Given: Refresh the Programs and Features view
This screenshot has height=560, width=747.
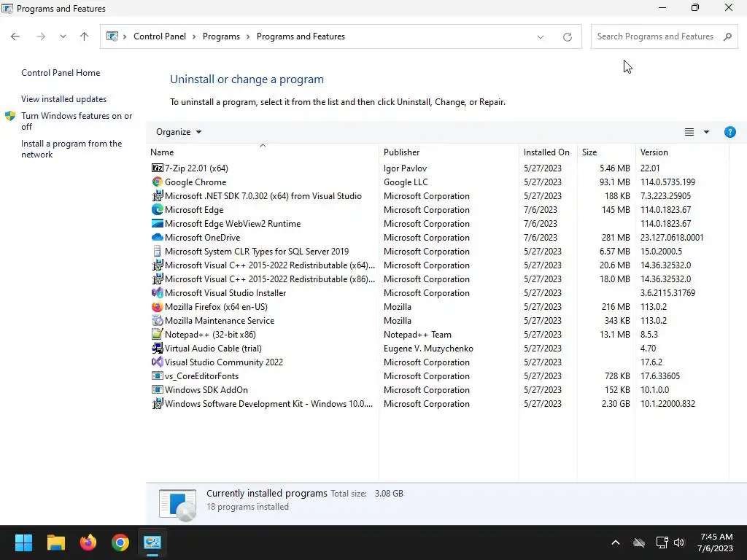Looking at the screenshot, I should click(567, 36).
